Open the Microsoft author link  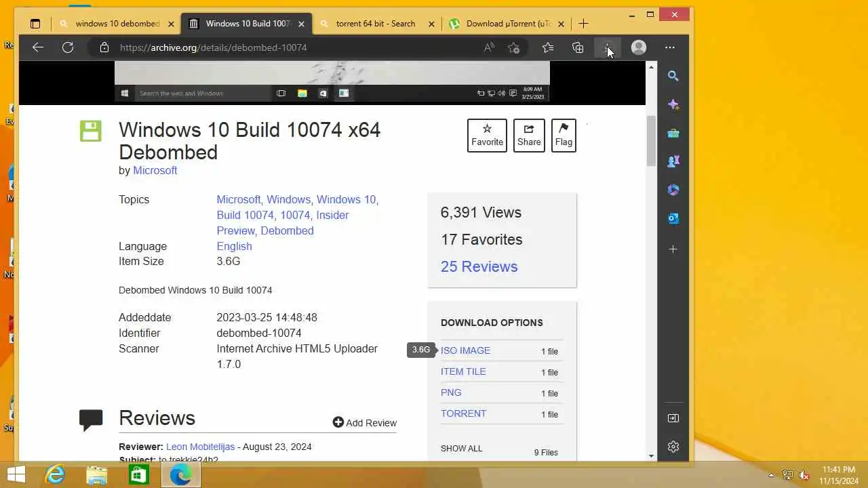pyautogui.click(x=155, y=170)
